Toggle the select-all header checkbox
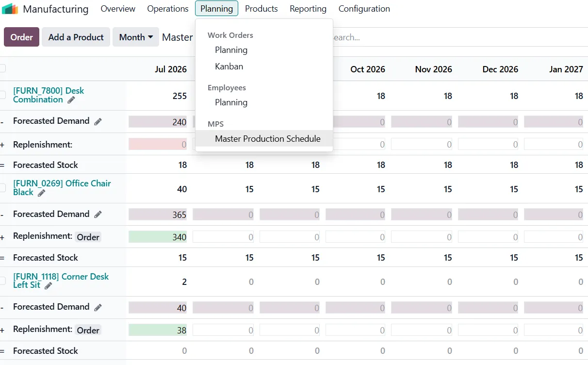The image size is (588, 365). 2,68
